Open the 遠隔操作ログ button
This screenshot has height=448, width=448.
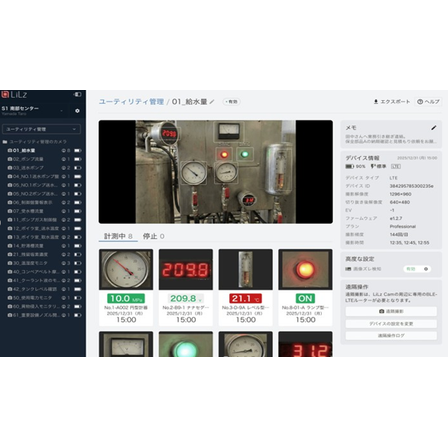point(391,336)
